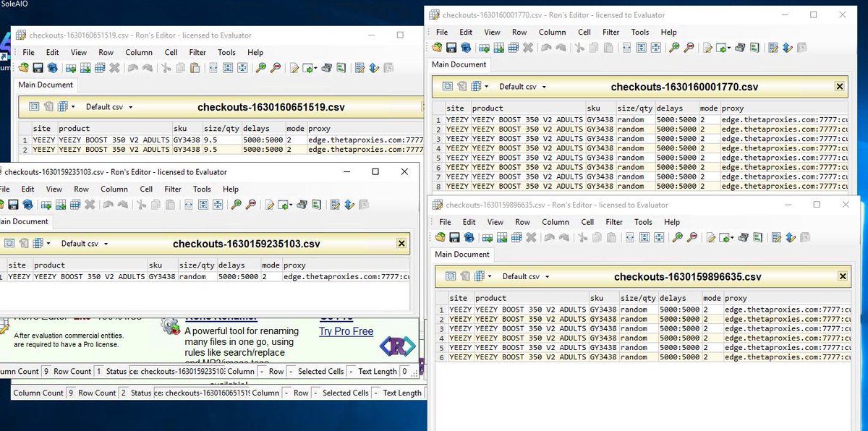Image resolution: width=868 pixels, height=431 pixels.
Task: Click row 8 number in checkouts-1630160001770 table
Action: pyautogui.click(x=438, y=186)
